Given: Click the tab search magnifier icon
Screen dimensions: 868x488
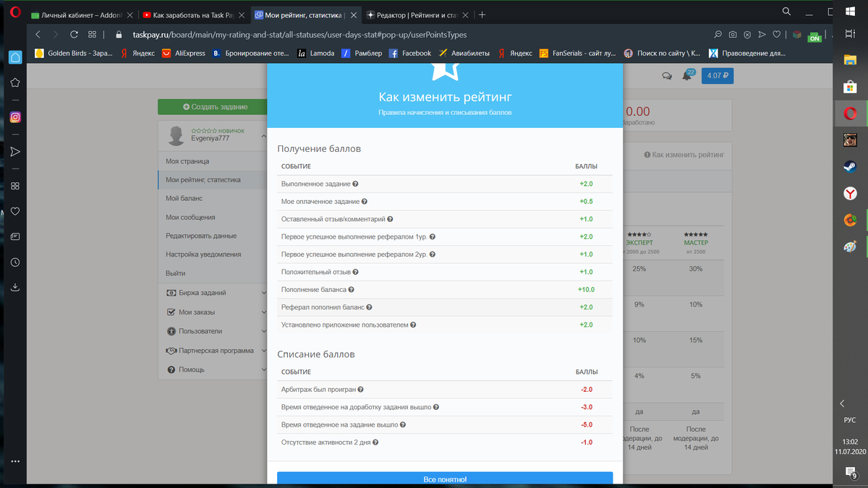Looking at the screenshot, I should (786, 11).
